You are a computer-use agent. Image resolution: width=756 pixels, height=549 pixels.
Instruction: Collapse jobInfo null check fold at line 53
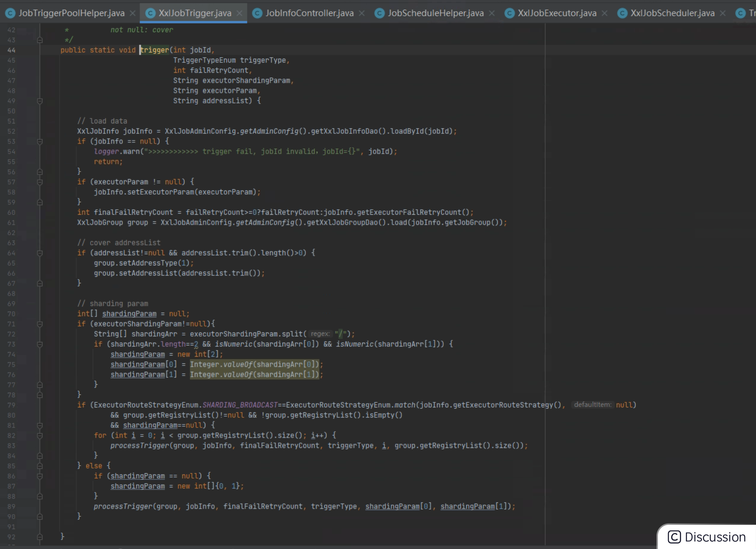point(40,141)
